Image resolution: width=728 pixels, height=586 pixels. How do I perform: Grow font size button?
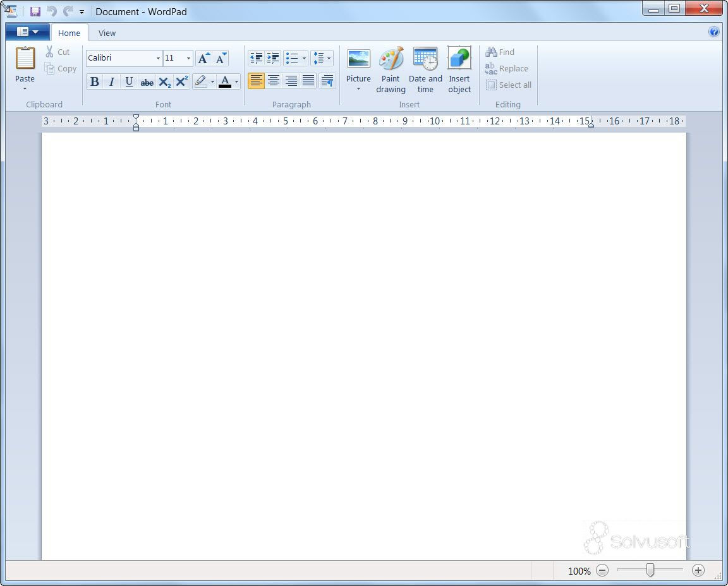click(204, 58)
